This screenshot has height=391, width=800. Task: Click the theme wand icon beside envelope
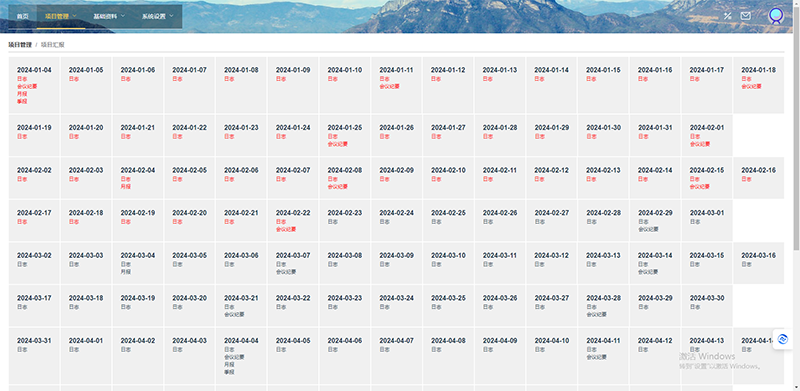click(728, 16)
